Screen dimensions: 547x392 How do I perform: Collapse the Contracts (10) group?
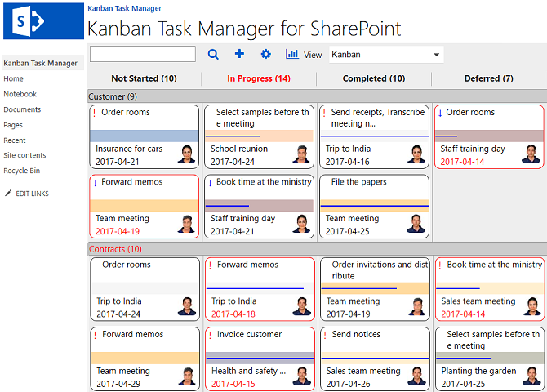coord(115,248)
